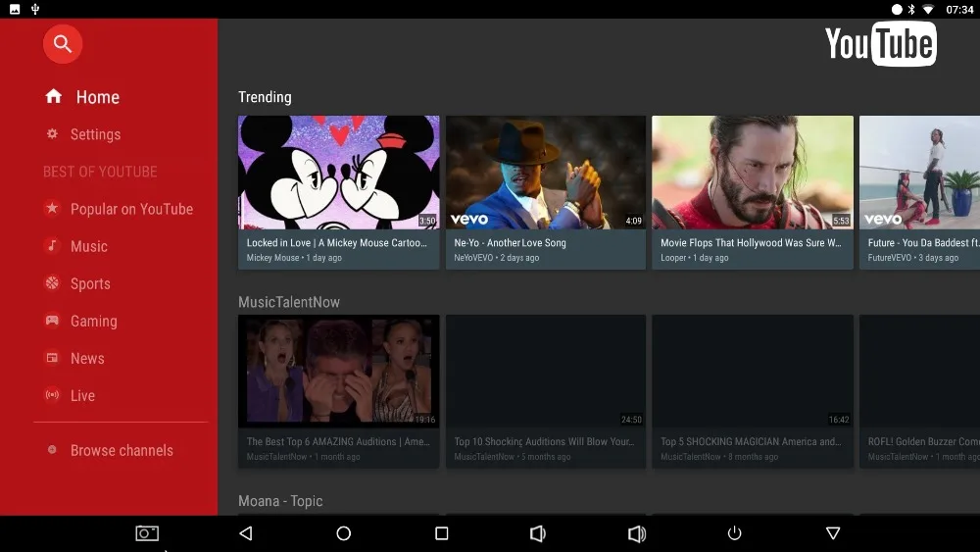Click 'NeYoVEVO • 2 days ago' channel line
The height and width of the screenshot is (552, 980).
496,258
